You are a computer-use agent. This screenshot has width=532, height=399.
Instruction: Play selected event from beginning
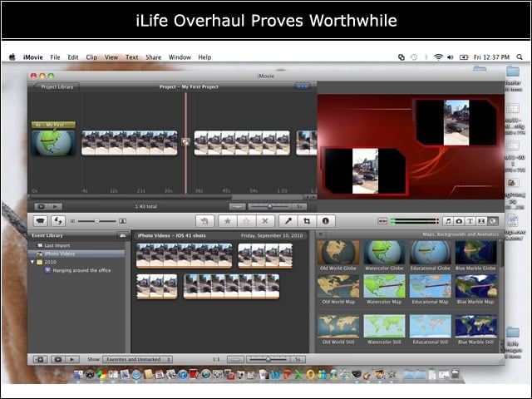(x=72, y=359)
